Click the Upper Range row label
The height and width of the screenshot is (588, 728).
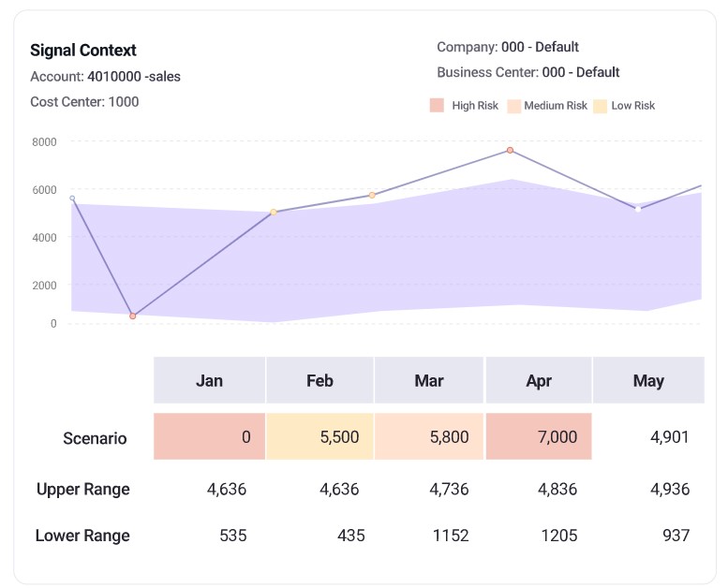click(82, 489)
